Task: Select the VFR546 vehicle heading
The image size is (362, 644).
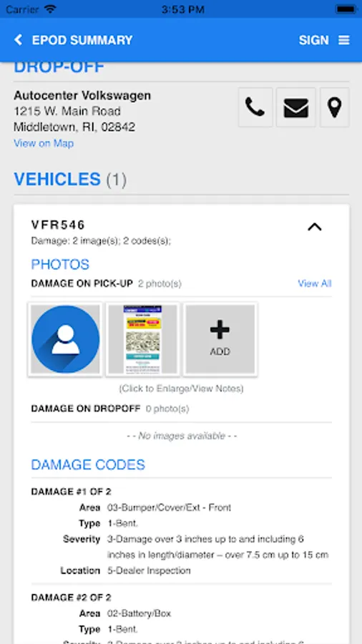Action: point(58,225)
